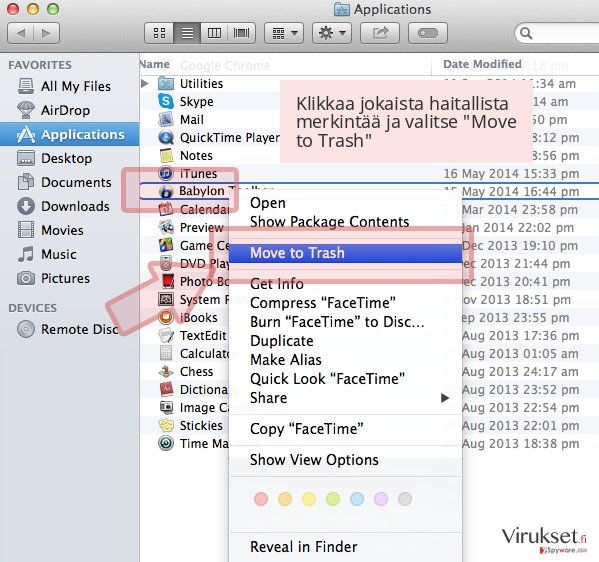Apply the yellow label color
The height and width of the screenshot is (562, 599).
(309, 499)
